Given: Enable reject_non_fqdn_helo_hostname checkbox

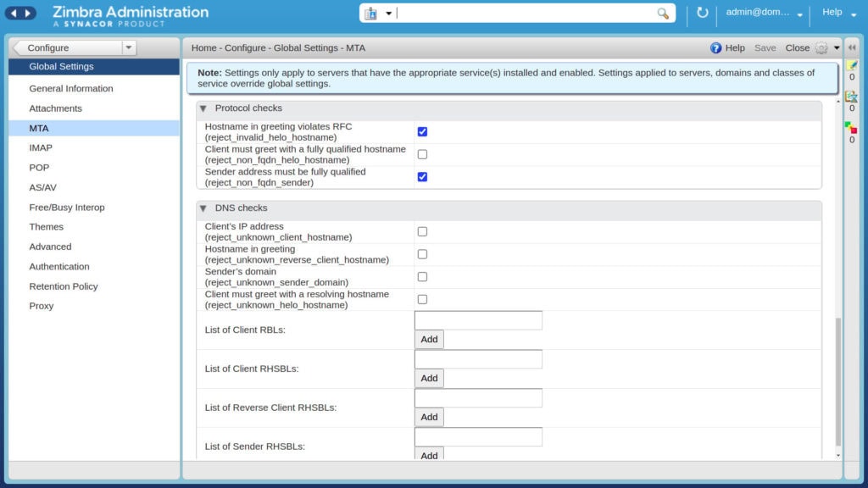Looking at the screenshot, I should (422, 154).
